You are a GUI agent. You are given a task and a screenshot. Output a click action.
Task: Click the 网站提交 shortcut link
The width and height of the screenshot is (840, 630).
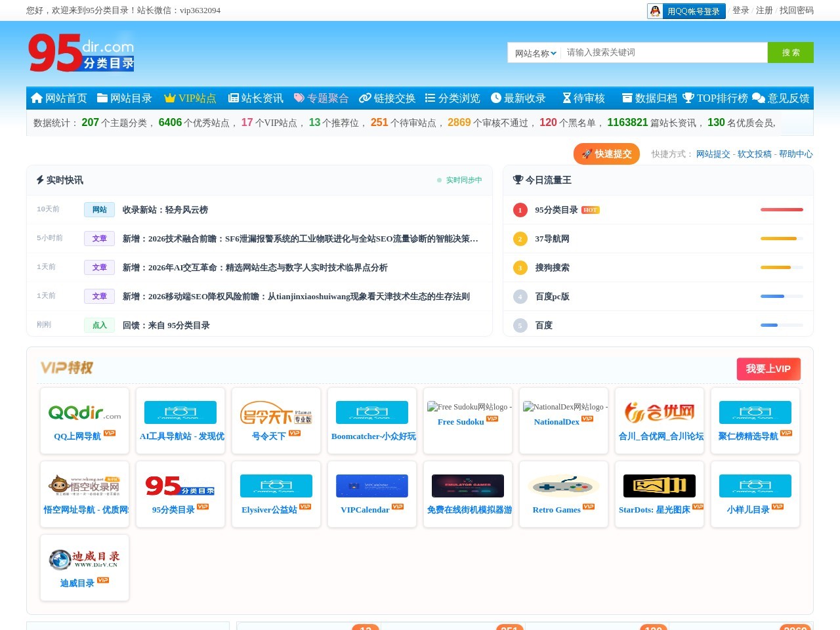pyautogui.click(x=713, y=154)
